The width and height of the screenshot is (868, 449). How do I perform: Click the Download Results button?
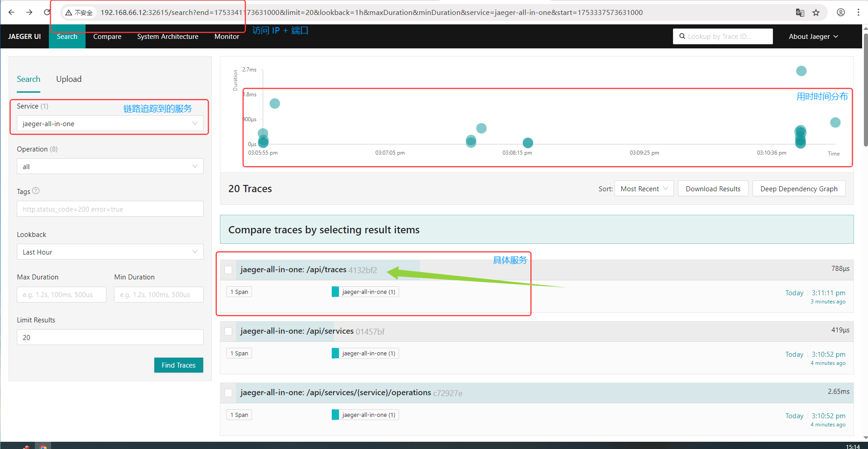pyautogui.click(x=713, y=189)
